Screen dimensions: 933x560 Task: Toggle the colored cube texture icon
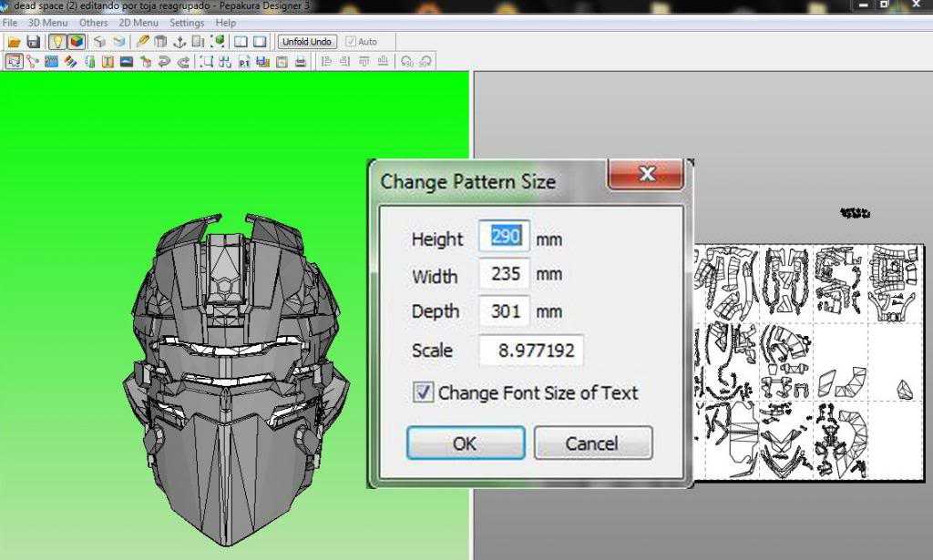click(77, 42)
